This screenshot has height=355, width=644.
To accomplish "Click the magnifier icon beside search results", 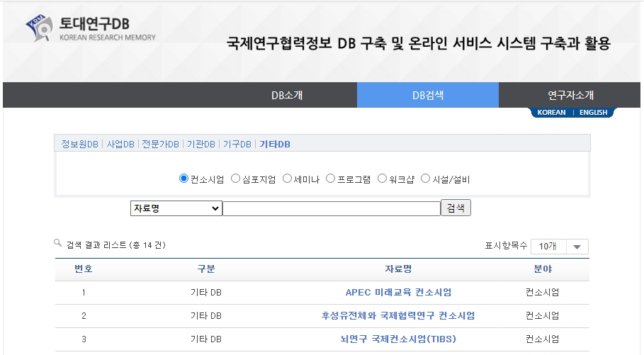I will 58,243.
